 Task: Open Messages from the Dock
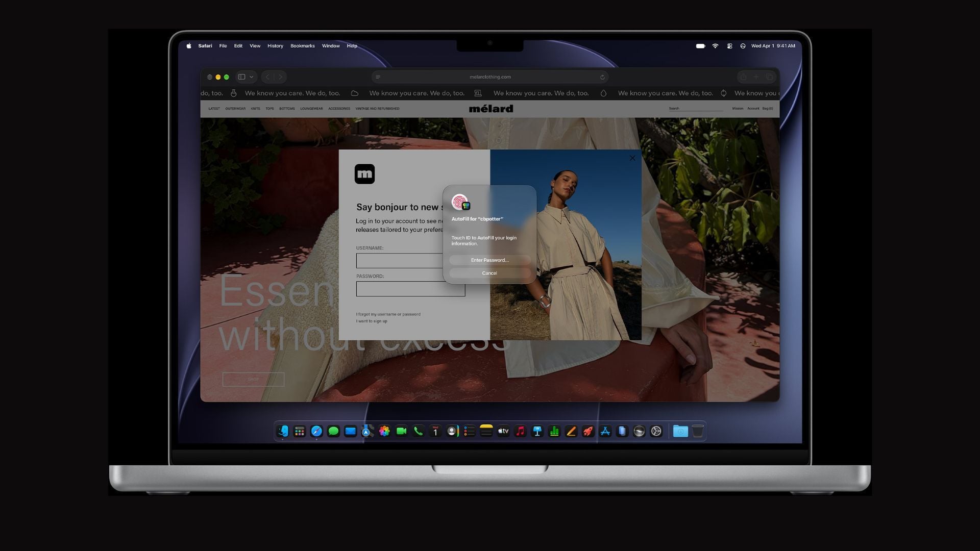[333, 432]
